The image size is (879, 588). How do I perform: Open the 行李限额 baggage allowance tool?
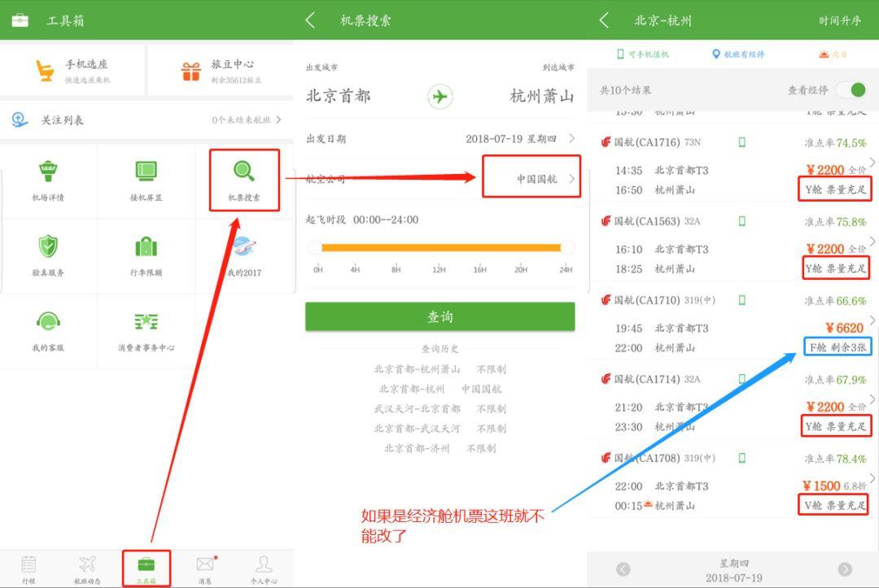(x=146, y=255)
